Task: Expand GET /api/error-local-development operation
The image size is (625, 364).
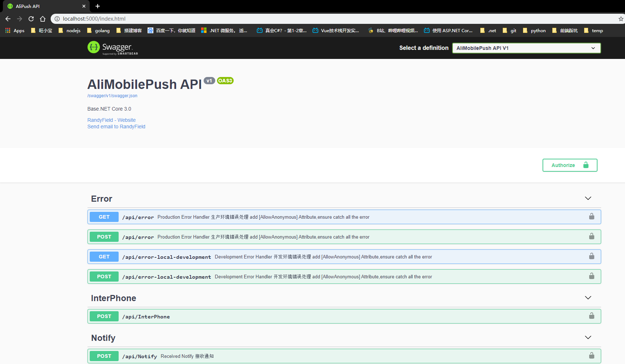Action: coord(344,257)
